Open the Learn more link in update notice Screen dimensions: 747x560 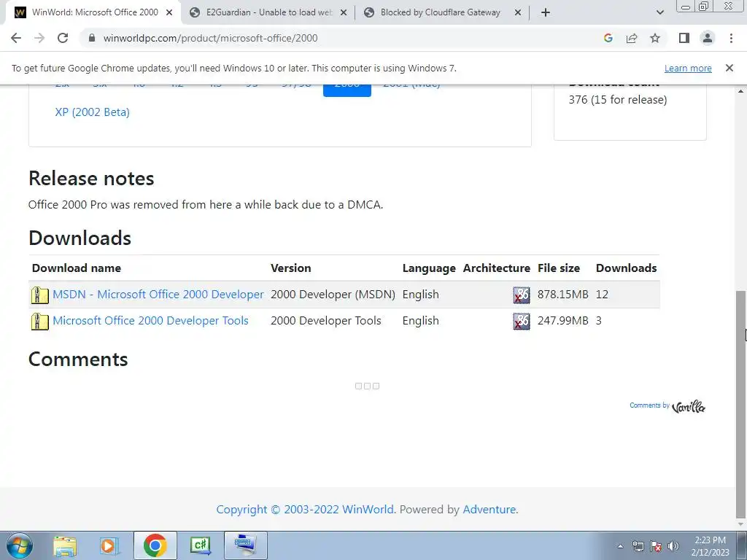[x=688, y=68]
